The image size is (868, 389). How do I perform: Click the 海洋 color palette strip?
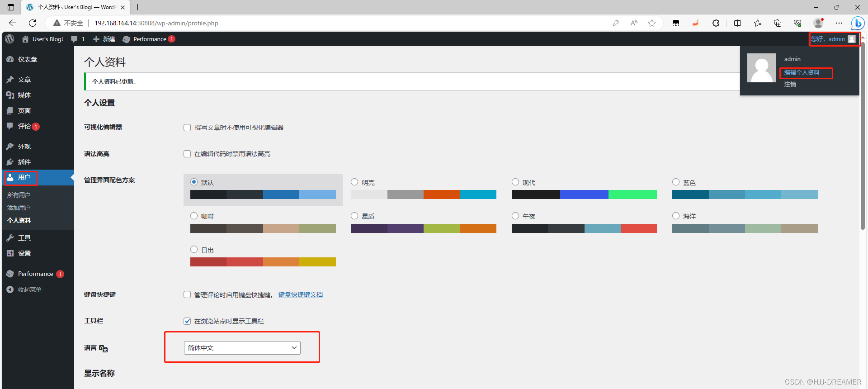point(745,228)
